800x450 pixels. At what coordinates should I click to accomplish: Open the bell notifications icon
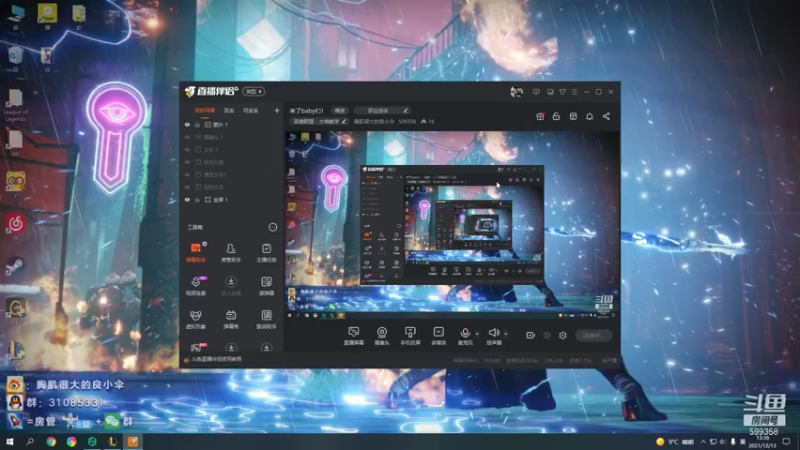pyautogui.click(x=589, y=116)
